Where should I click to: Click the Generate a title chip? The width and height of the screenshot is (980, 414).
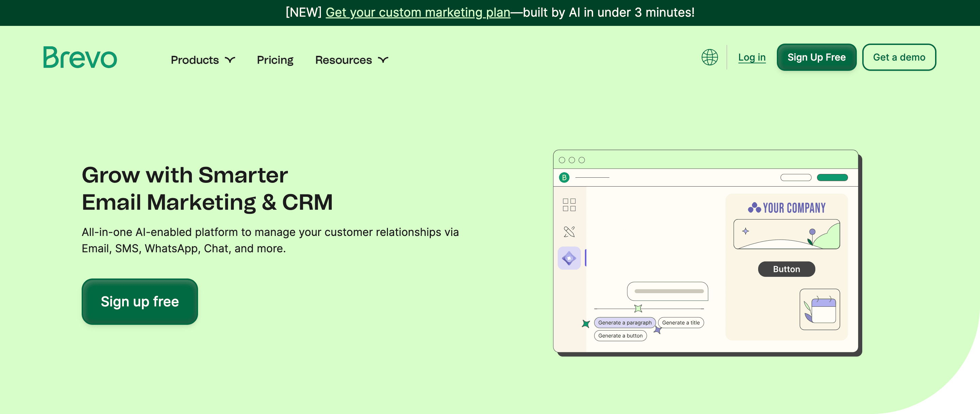click(681, 323)
